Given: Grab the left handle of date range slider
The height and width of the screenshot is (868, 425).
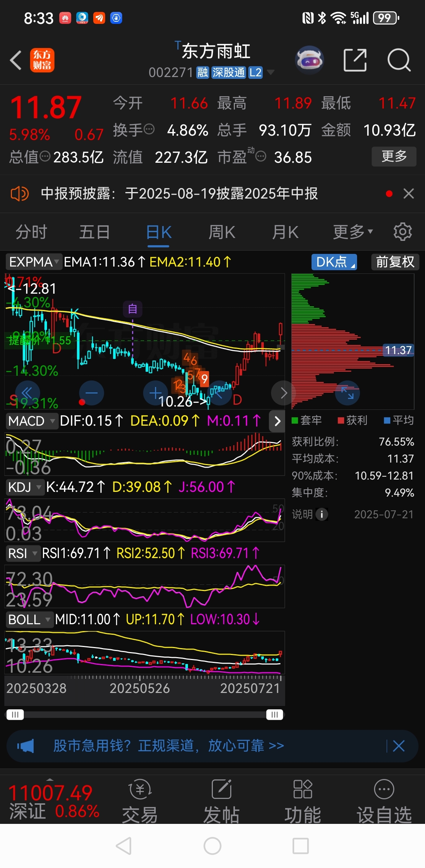Looking at the screenshot, I should [15, 715].
